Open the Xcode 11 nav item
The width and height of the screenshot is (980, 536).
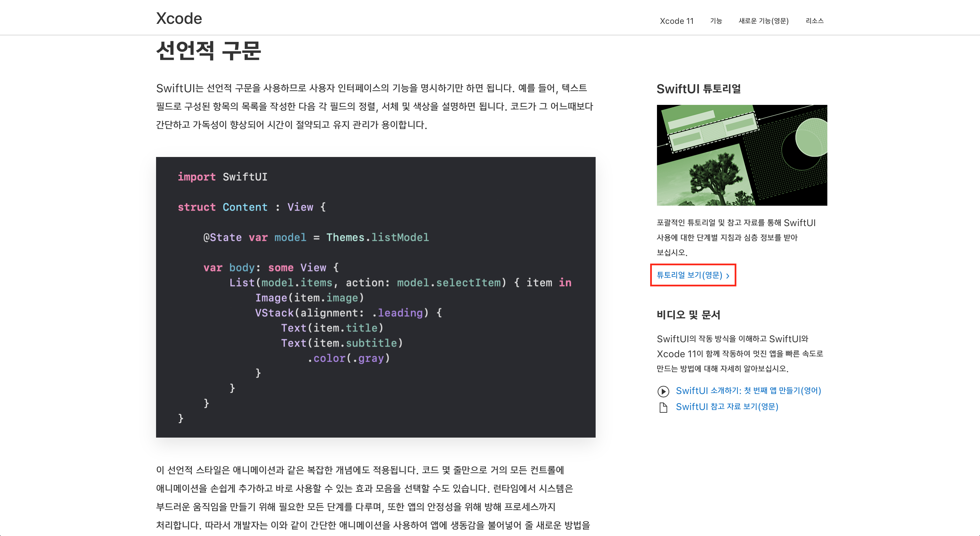pos(676,21)
